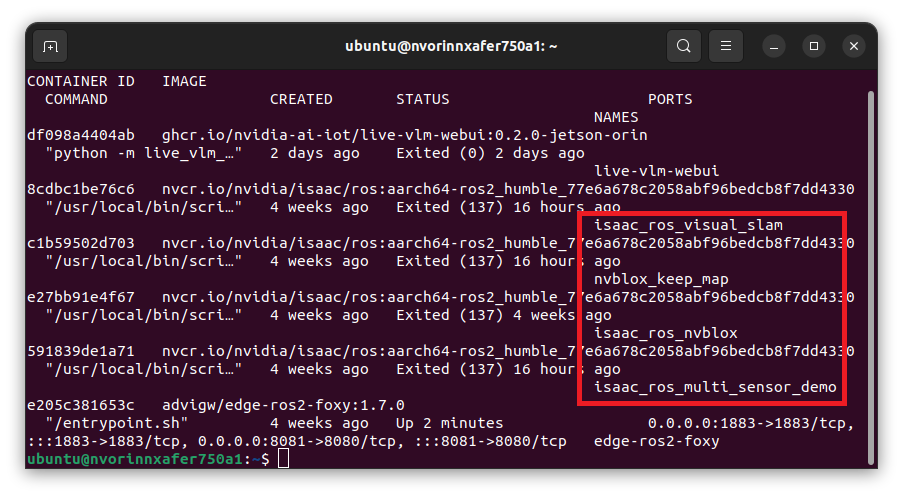Click container ID c1b59502d703
The height and width of the screenshot is (497, 903).
80,243
